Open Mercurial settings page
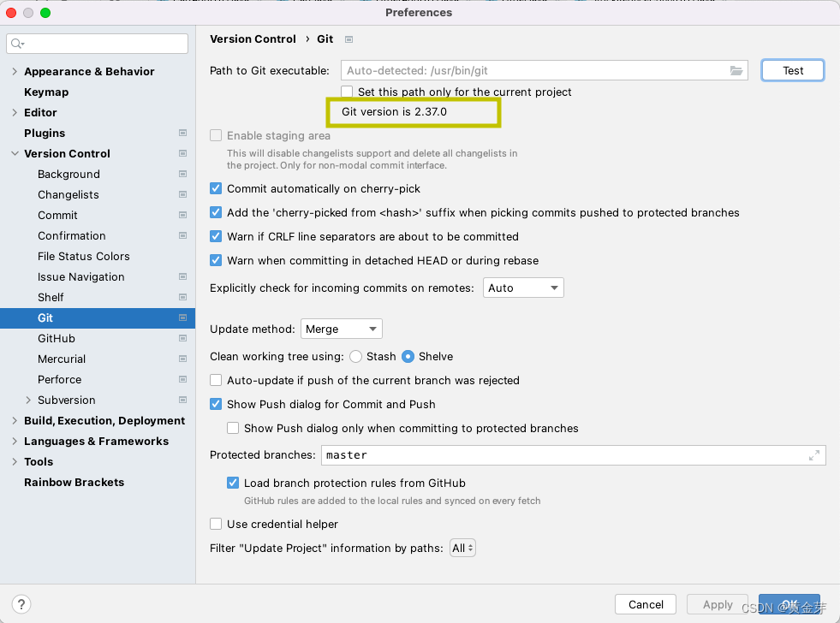Viewport: 840px width, 623px height. (62, 359)
